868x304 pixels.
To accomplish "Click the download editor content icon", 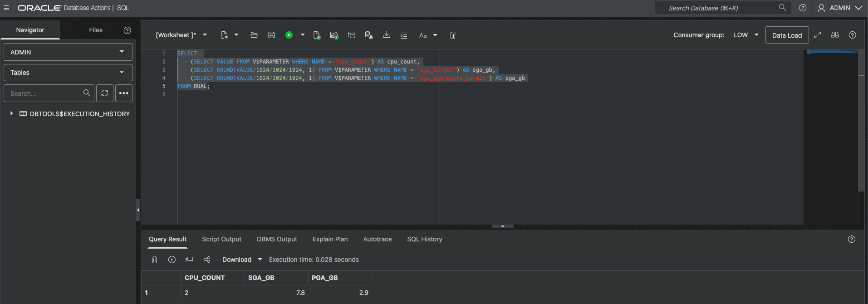I will (387, 34).
